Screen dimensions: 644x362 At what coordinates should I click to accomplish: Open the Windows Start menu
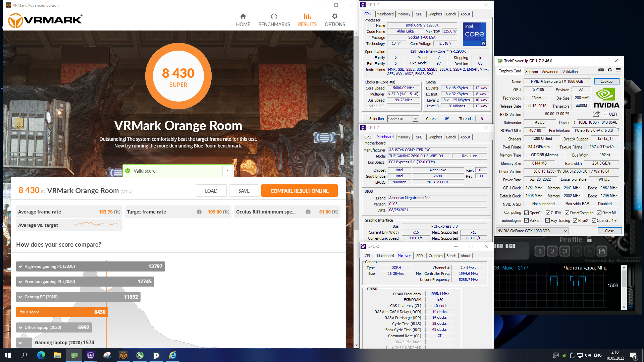[x=8, y=355]
